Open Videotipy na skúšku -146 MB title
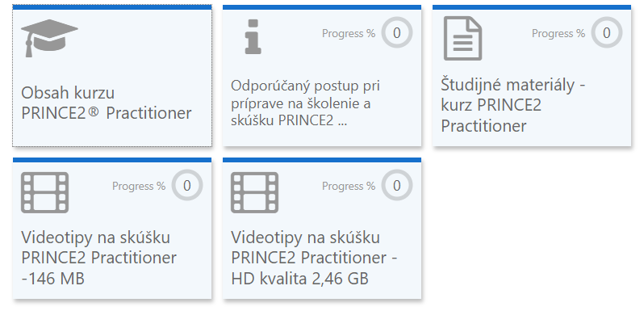This screenshot has height=311, width=644. tap(99, 258)
